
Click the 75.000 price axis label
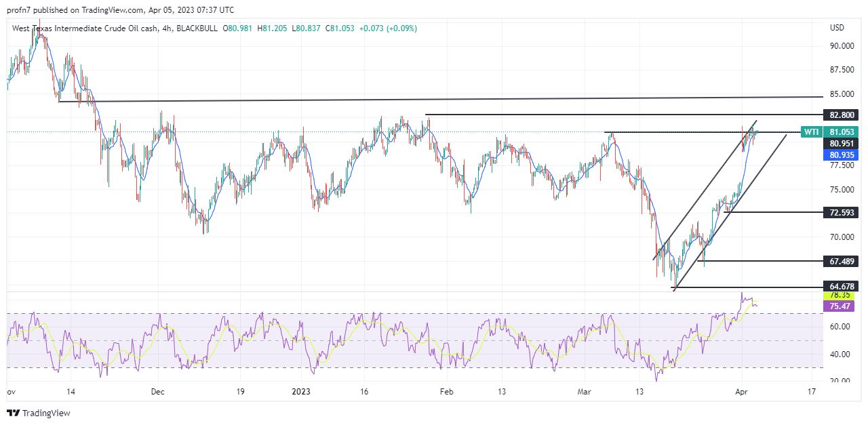point(842,190)
